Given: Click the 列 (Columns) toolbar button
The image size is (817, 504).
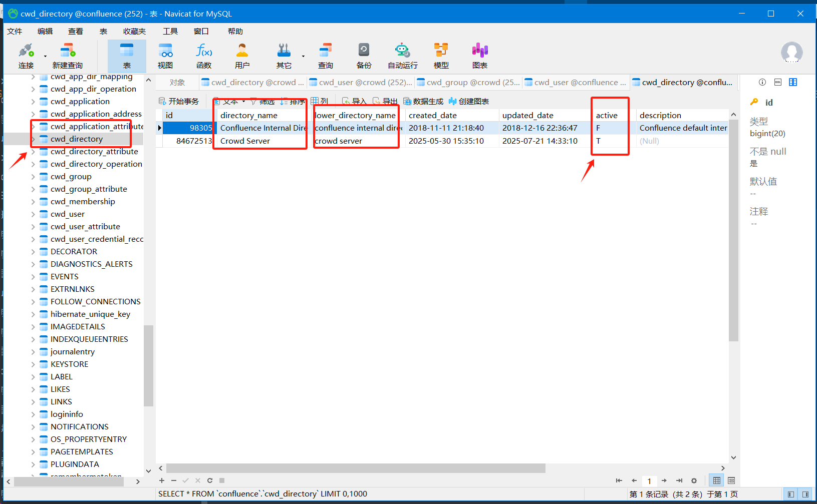Looking at the screenshot, I should point(320,101).
